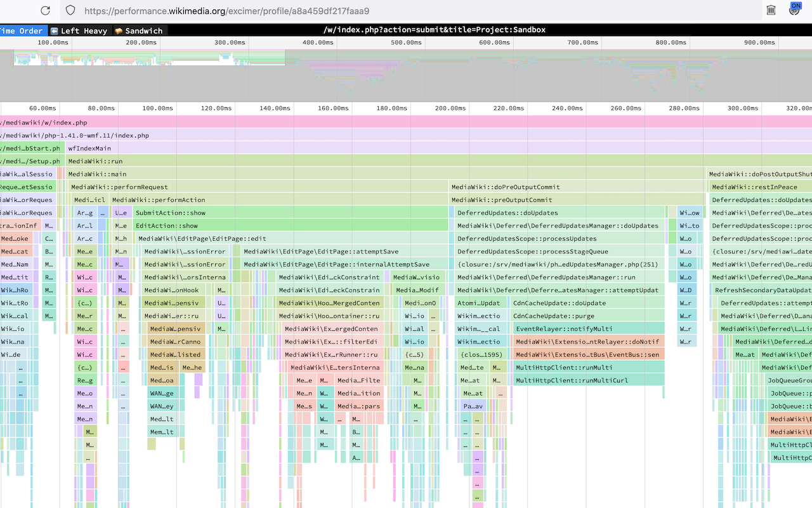Switch to the Left Heavy view tab
812x508 pixels.
79,30
